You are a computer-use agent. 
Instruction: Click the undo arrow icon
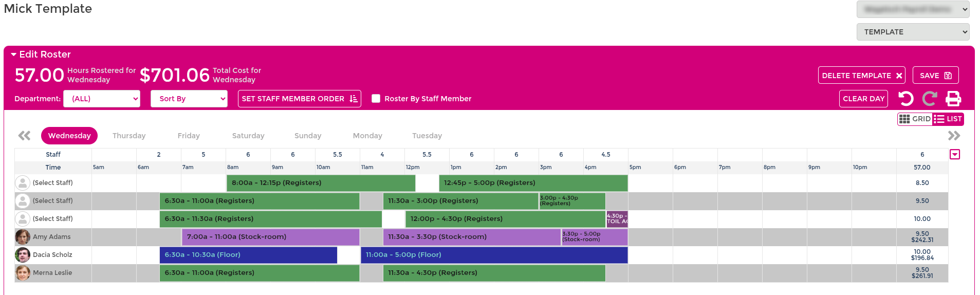(x=906, y=99)
